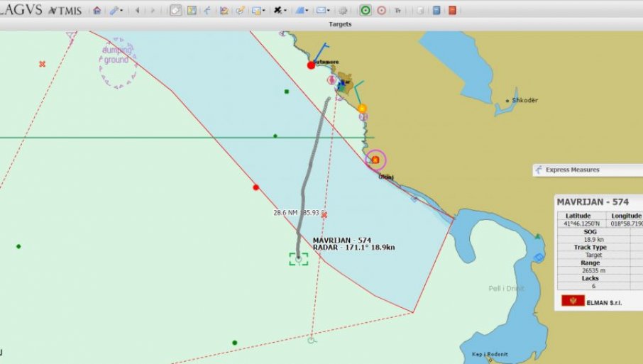This screenshot has width=643, height=364.
Task: Open the Express Measures panel
Action: (x=575, y=170)
